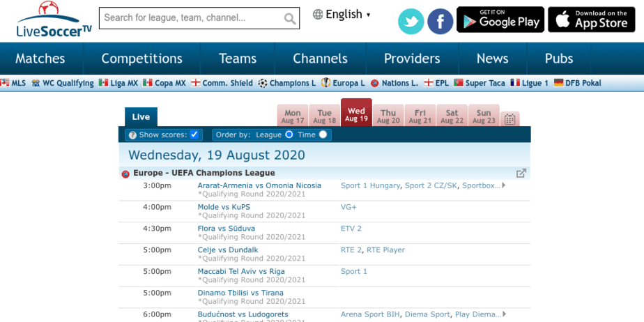Open RTE Player channel link
Viewport: 644px width, 322px height.
(385, 250)
